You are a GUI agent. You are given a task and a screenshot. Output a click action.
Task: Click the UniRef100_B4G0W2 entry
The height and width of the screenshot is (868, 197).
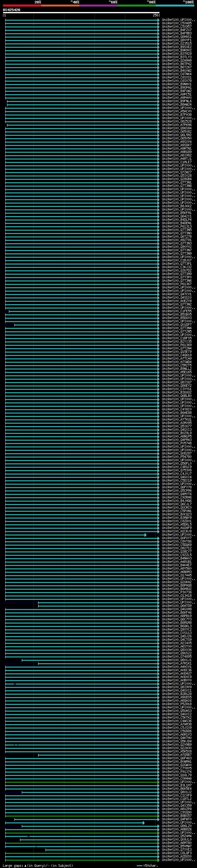click(177, 71)
